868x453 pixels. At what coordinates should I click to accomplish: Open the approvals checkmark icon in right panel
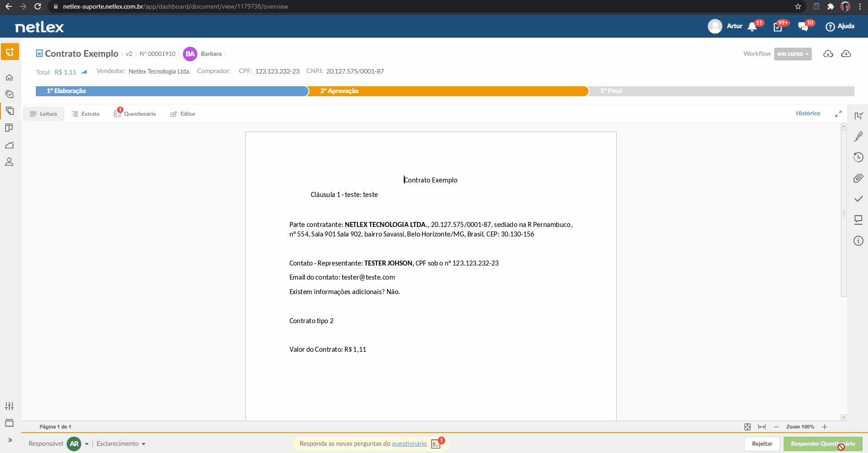[x=858, y=199]
